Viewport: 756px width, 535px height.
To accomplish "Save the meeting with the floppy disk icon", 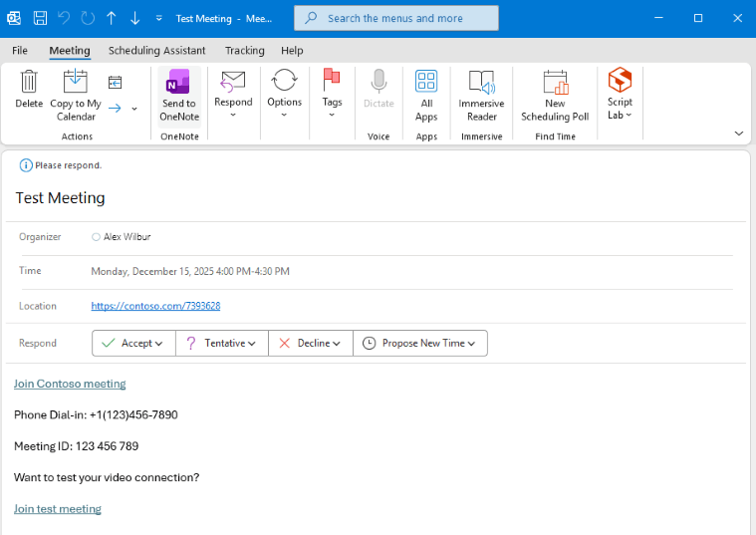I will 40,18.
